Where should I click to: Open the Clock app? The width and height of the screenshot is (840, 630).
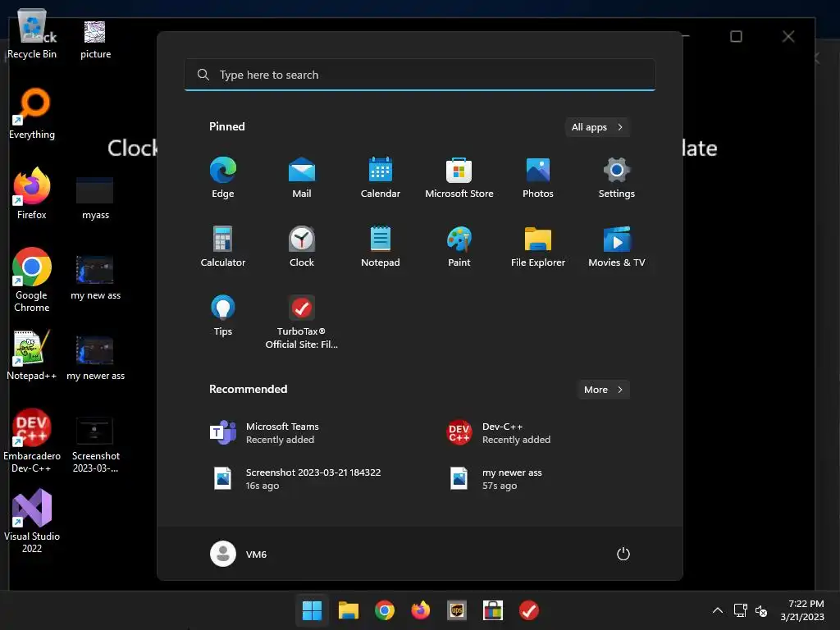[302, 246]
